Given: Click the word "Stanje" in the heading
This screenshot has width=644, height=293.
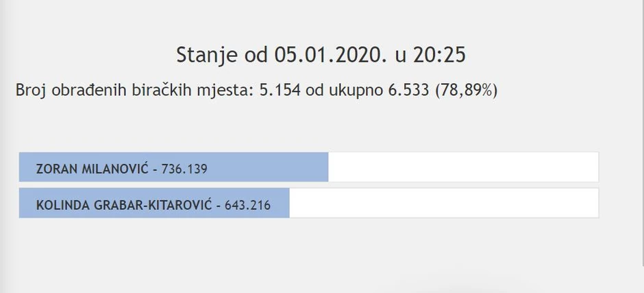Looking at the screenshot, I should 206,55.
